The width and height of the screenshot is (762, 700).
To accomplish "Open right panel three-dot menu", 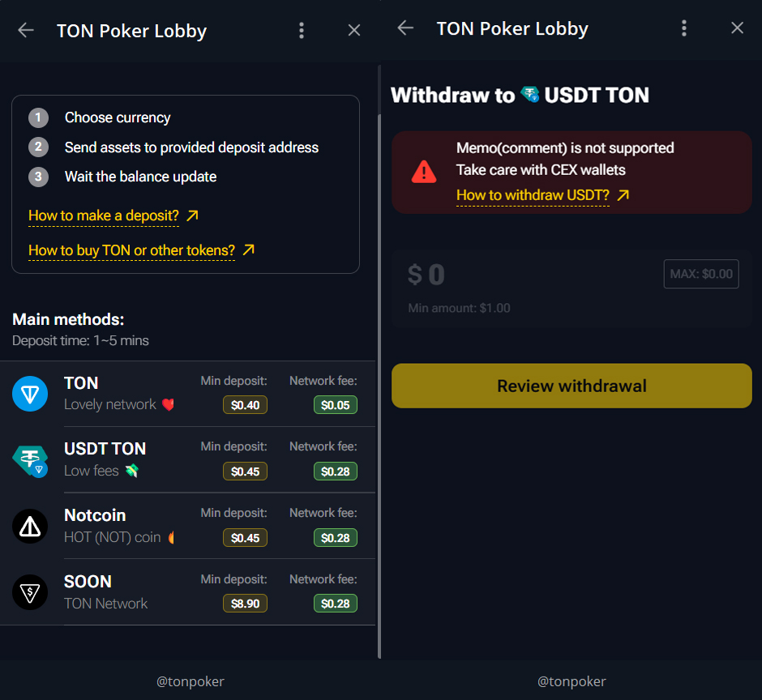I will 684,28.
